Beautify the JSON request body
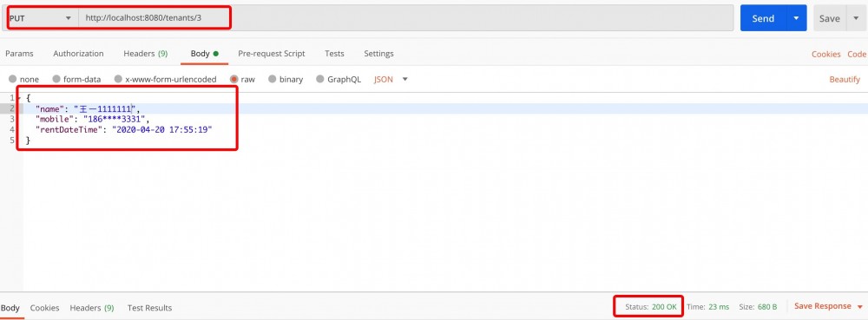Screen dimensions: 868x320 [845, 80]
